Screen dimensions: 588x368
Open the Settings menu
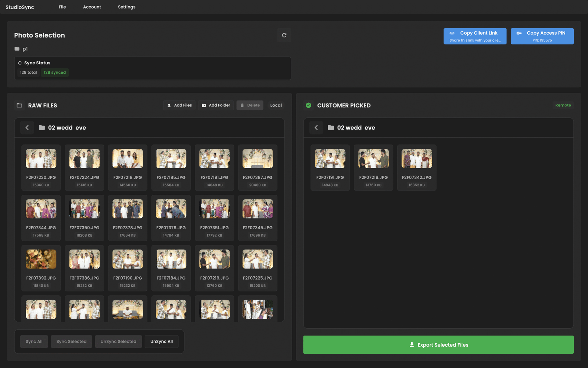[x=126, y=7]
